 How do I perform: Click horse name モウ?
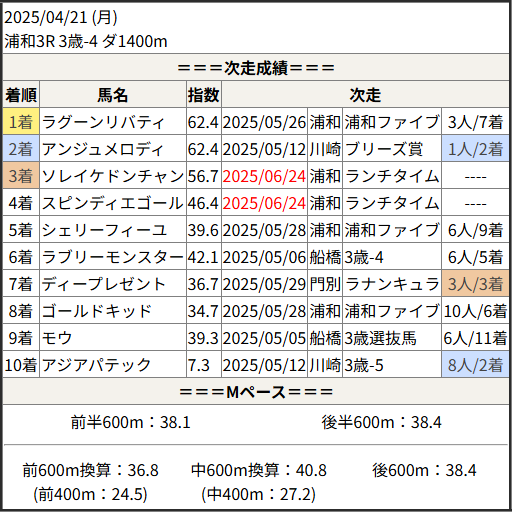[x=57, y=338]
